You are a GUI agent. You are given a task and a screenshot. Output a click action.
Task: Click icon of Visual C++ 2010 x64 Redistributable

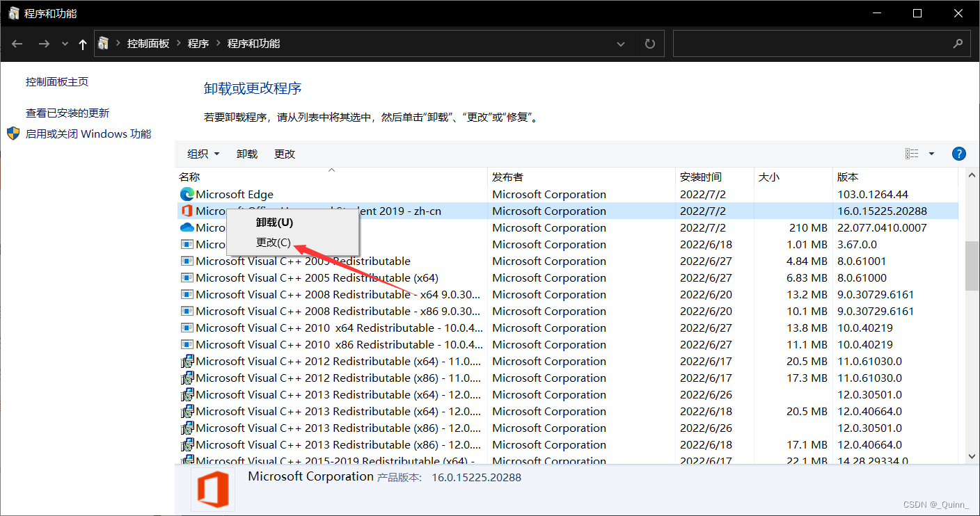(x=187, y=328)
